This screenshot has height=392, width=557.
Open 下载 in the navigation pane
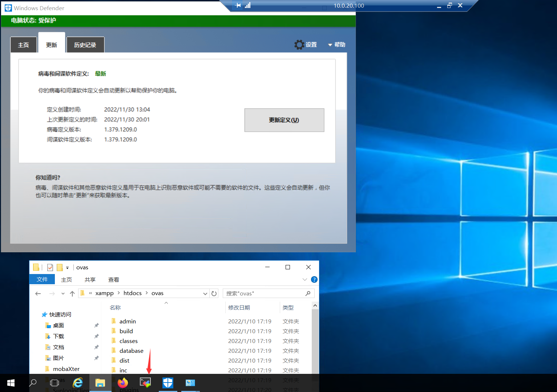pos(55,336)
